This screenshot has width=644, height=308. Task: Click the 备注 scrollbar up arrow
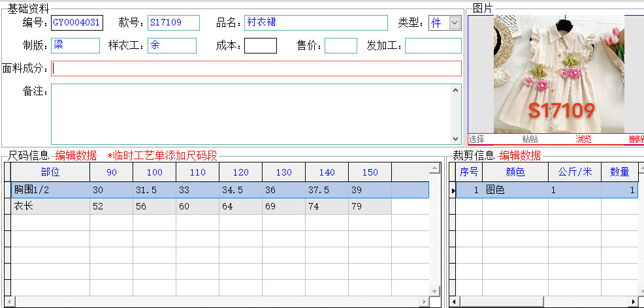click(x=455, y=90)
